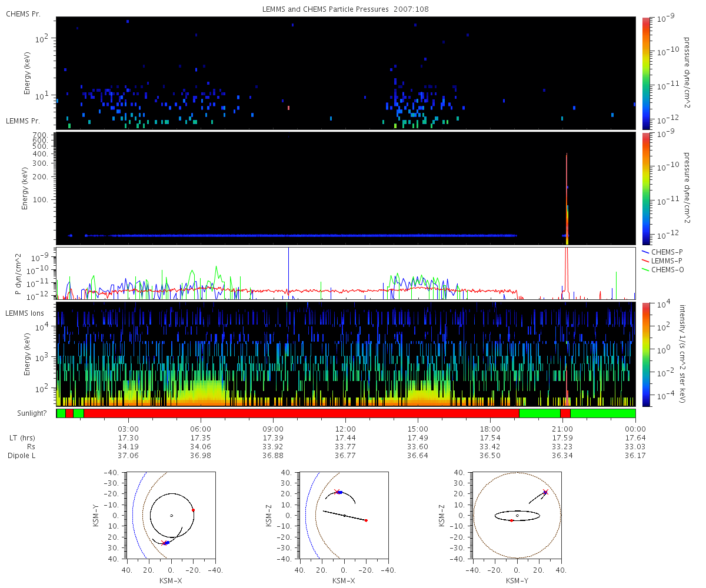Click the 03:00 time axis tick label

[128, 429]
